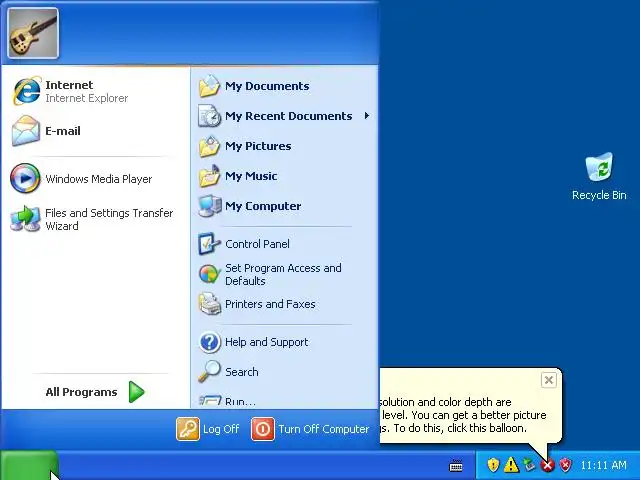This screenshot has width=640, height=480.
Task: Click the yellow warning triangle tray icon
Action: [511, 464]
